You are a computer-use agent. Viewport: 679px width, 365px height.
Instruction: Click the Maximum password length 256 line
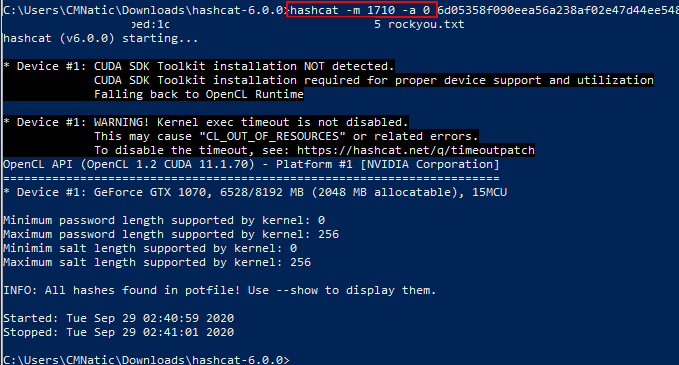[x=171, y=234]
